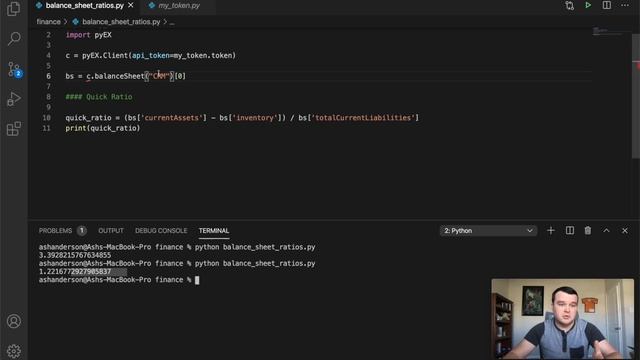Switch to the Problems panel tab
Image resolution: width=640 pixels, height=360 pixels.
click(55, 231)
